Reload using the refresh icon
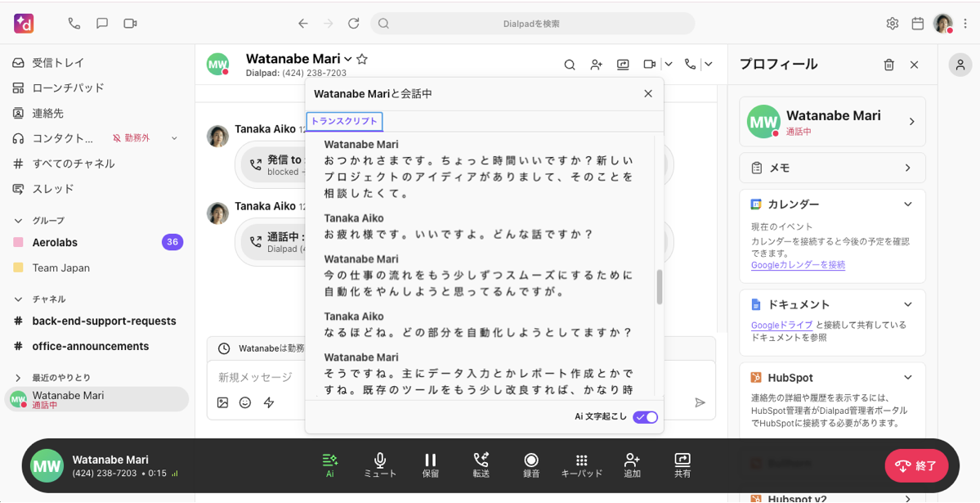This screenshot has height=503, width=980. tap(354, 24)
